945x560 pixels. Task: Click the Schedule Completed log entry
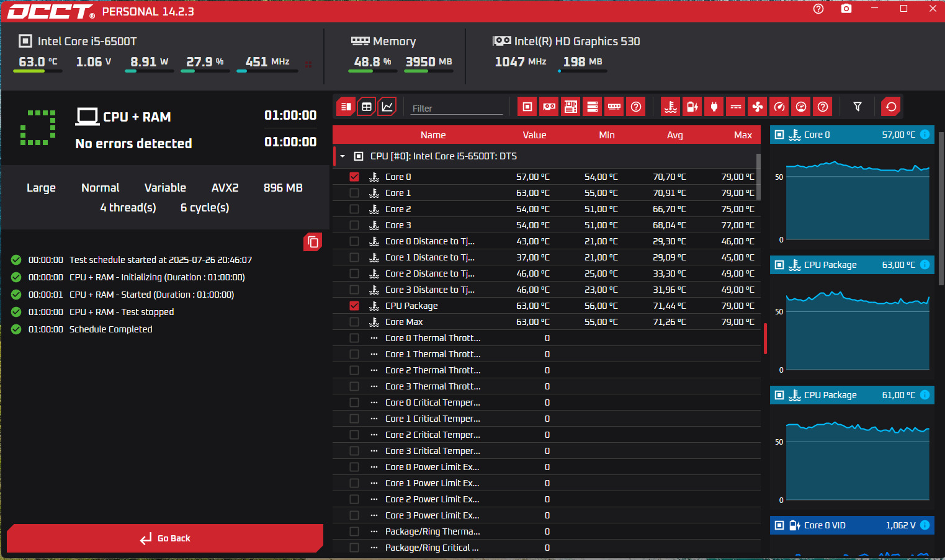click(x=110, y=329)
